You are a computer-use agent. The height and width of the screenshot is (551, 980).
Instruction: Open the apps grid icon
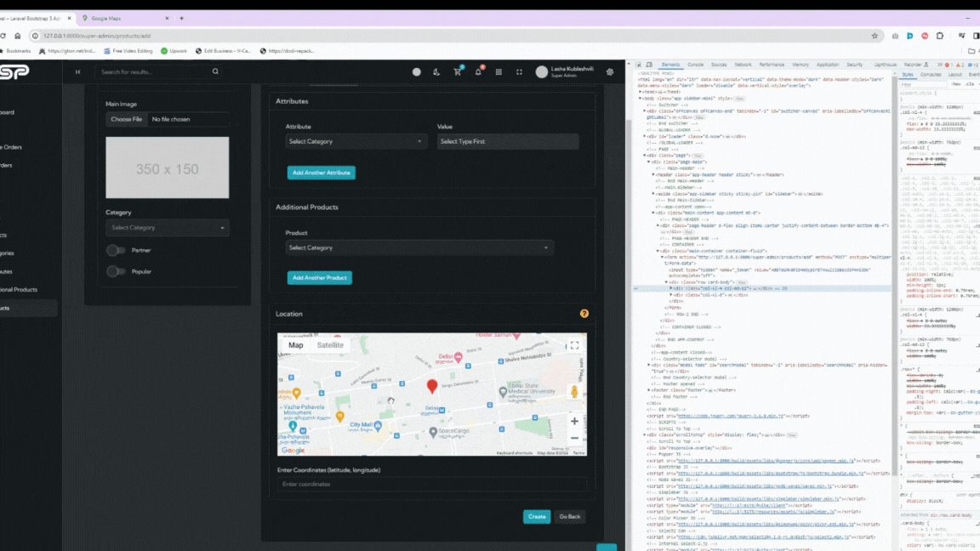(x=499, y=71)
